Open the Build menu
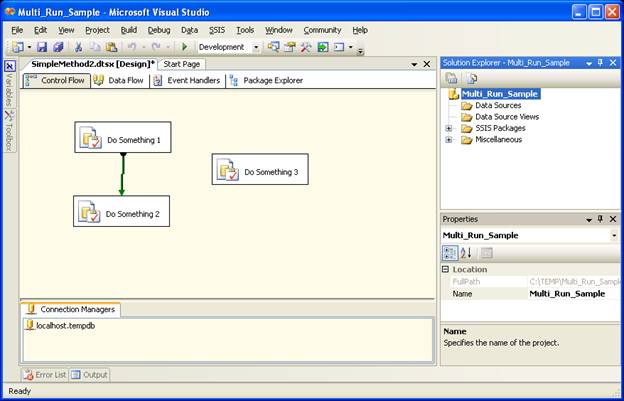 coord(129,30)
